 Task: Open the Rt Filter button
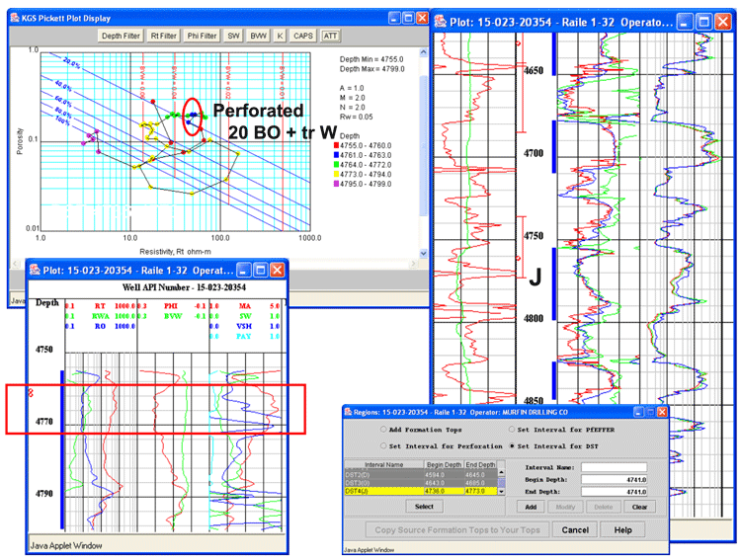163,36
